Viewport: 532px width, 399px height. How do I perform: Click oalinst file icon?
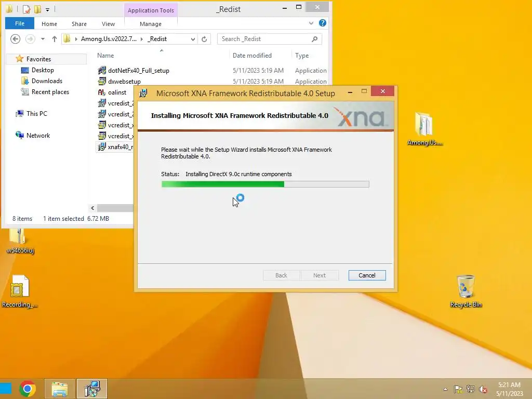coord(102,92)
